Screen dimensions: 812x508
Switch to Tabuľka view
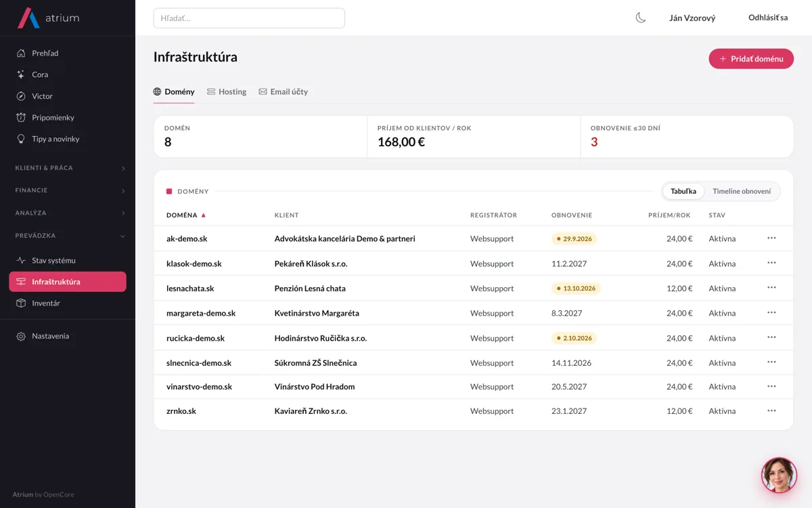coord(683,191)
